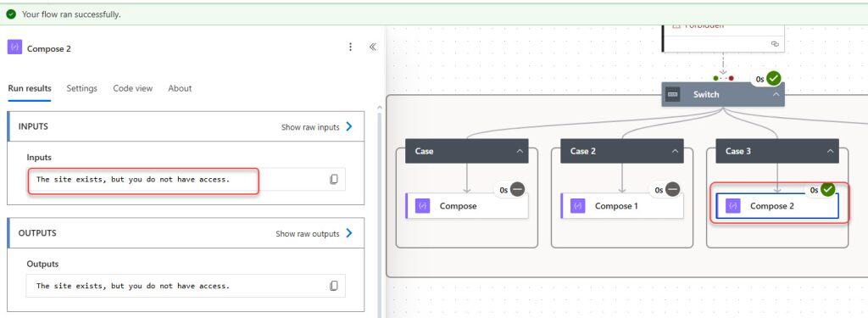The width and height of the screenshot is (868, 318).
Task: Copy the Inputs value to clipboard
Action: tap(334, 179)
